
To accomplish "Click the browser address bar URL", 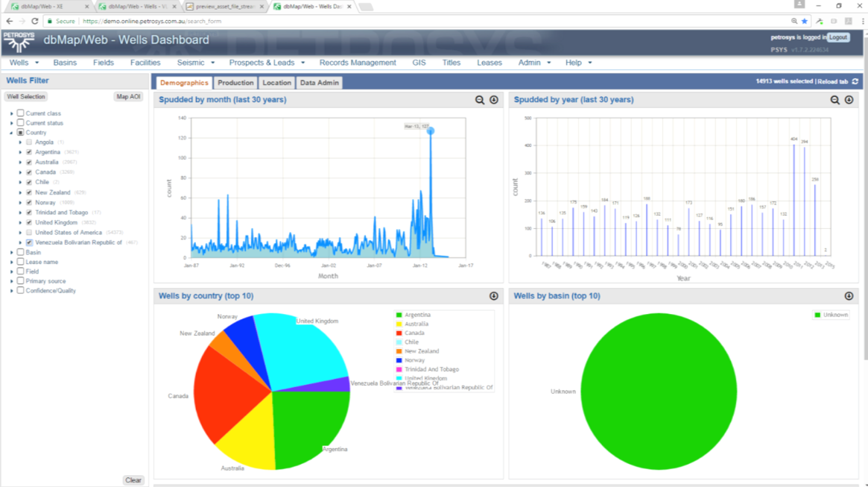I will [x=152, y=21].
